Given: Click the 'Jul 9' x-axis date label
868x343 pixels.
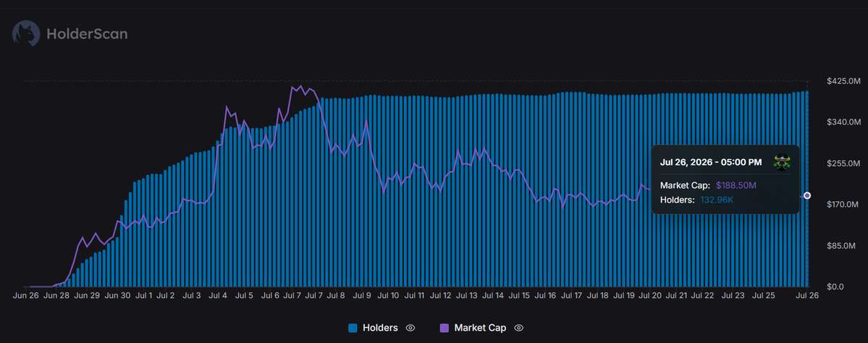Looking at the screenshot, I should tap(361, 296).
